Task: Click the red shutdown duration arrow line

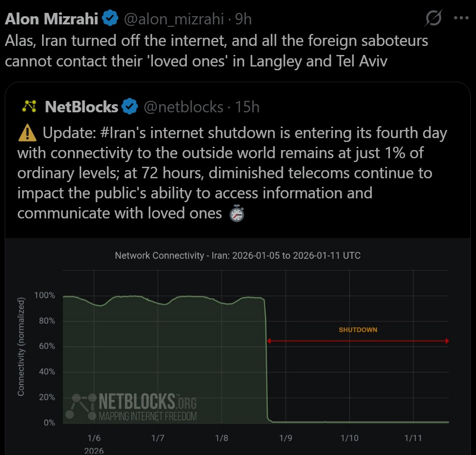Action: [x=358, y=341]
